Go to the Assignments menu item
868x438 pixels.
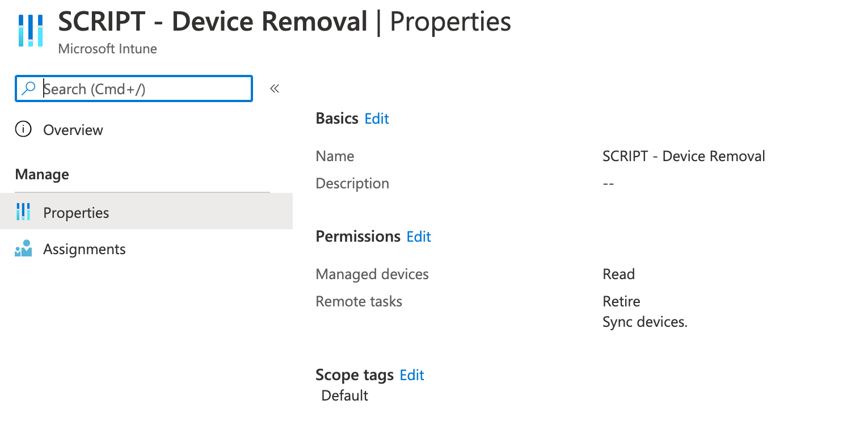[85, 249]
